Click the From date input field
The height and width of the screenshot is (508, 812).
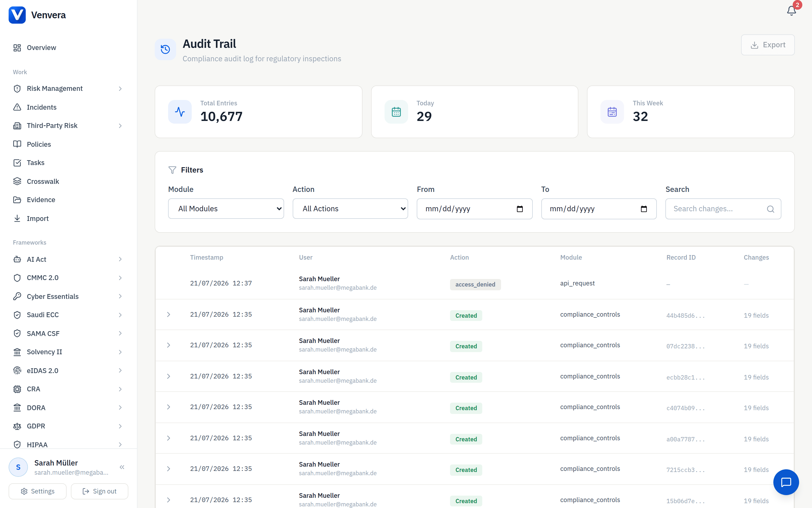(474, 209)
